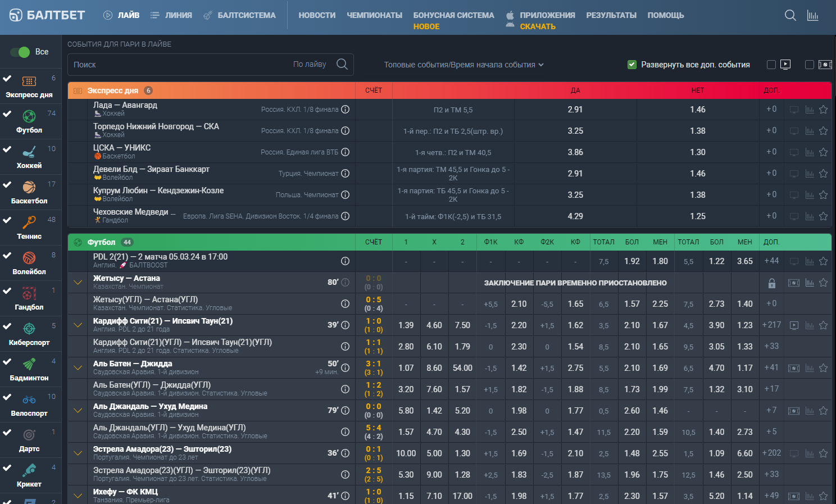836x504 pixels.
Task: Star the Эстрела Амадора(23) — Эшторил(23) match
Action: 823,453
